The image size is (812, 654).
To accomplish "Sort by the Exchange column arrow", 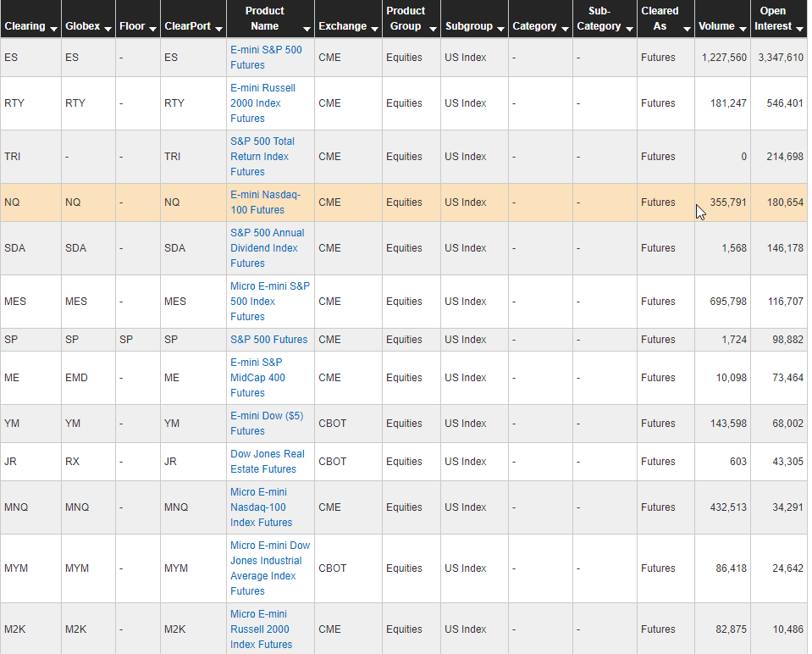I will point(374,29).
